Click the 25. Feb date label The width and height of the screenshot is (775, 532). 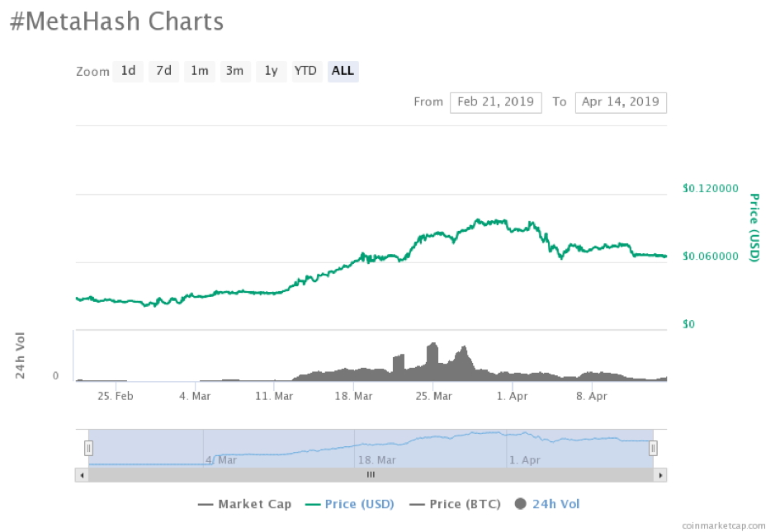(116, 396)
